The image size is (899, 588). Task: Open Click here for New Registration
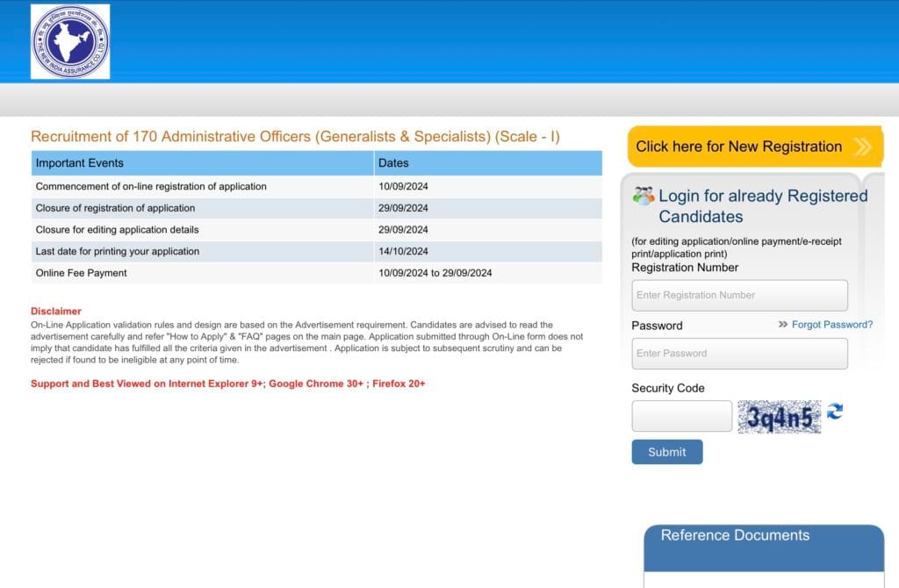pyautogui.click(x=755, y=147)
